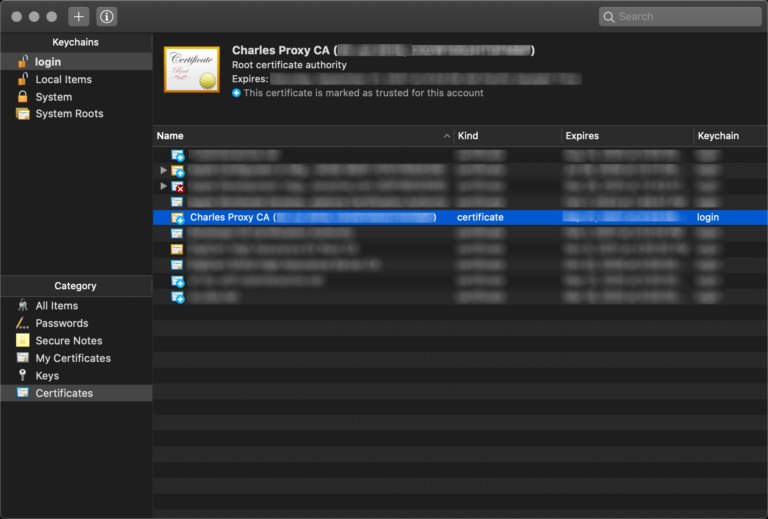
Task: Click the Keychain column header
Action: (730, 136)
